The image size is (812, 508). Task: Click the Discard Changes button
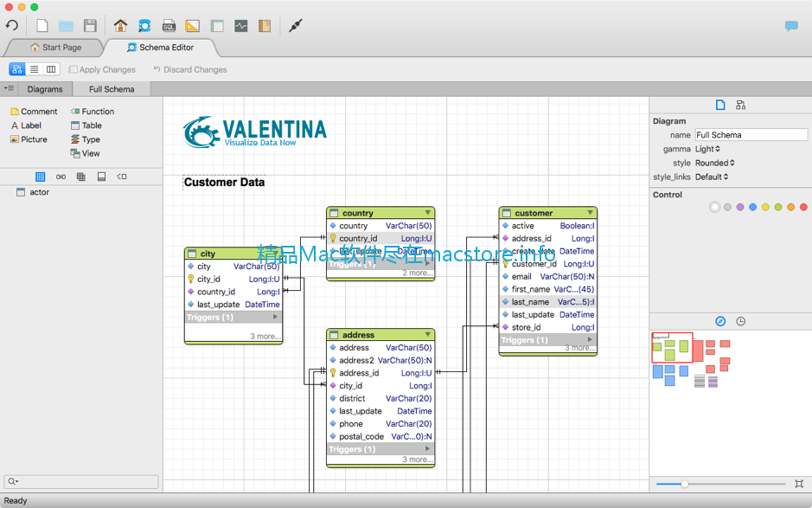[x=189, y=69]
